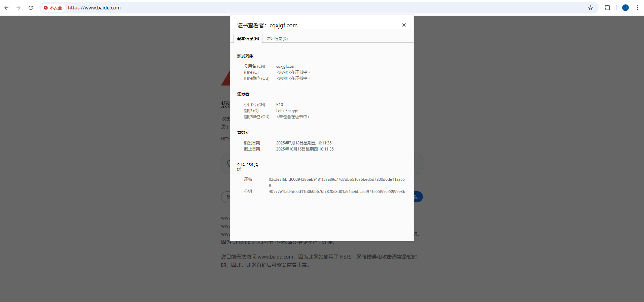Go forward to the next page

tap(19, 8)
